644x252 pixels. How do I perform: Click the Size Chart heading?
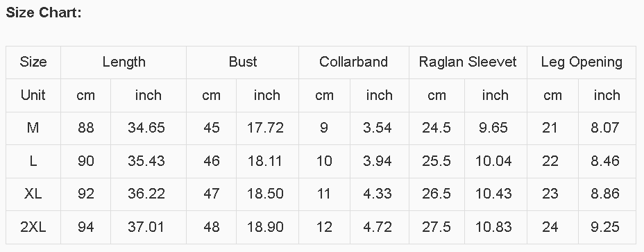44,12
